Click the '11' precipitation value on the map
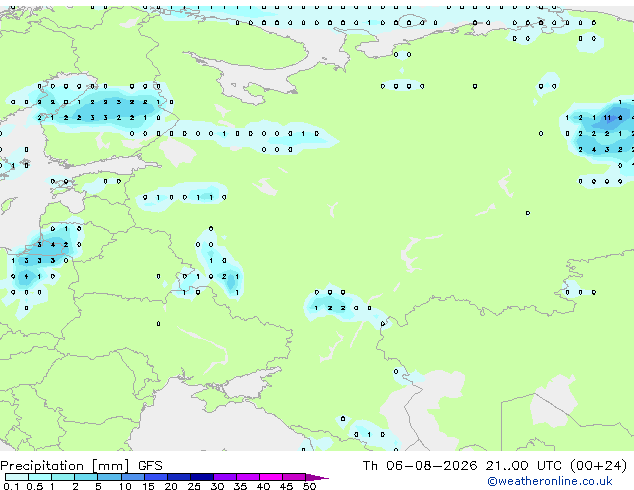The width and height of the screenshot is (634, 490). [607, 118]
